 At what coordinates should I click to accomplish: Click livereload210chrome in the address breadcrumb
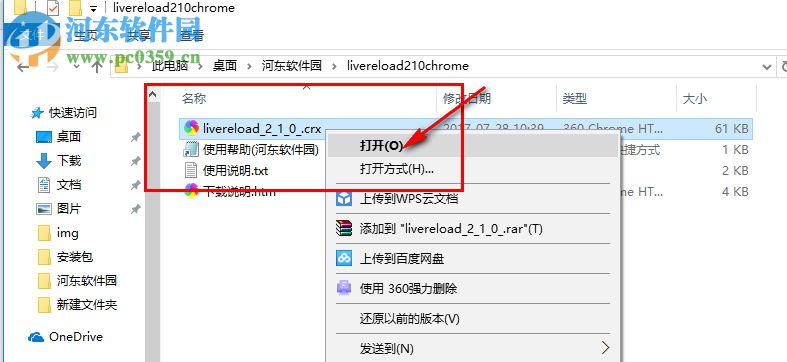408,66
